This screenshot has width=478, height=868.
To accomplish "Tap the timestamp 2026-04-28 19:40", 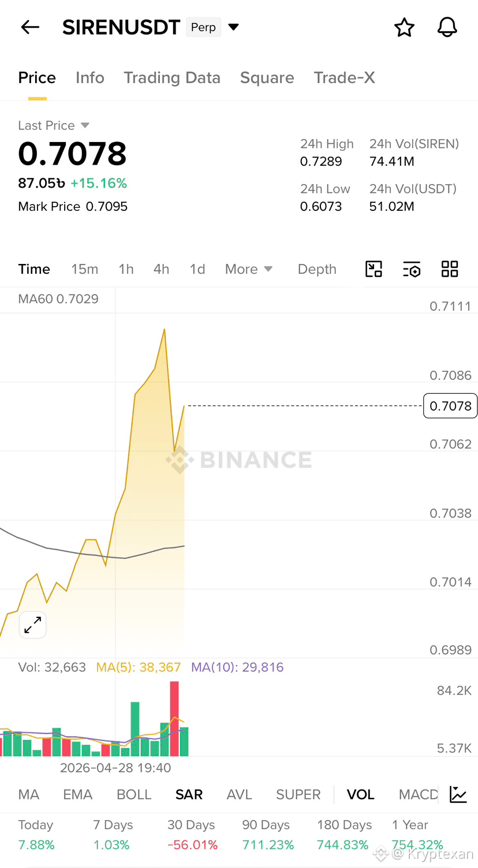I will point(115,768).
